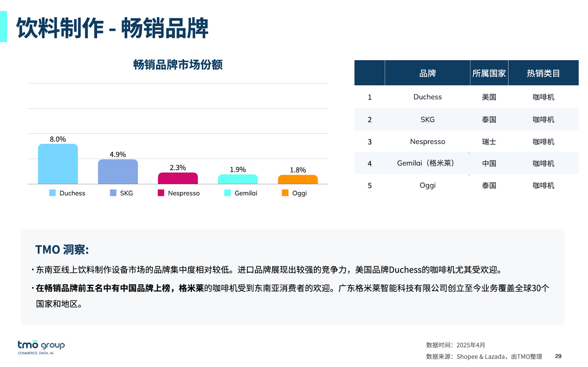Click the Nespresso legend color swatch
This screenshot has height=367, width=588.
[161, 193]
